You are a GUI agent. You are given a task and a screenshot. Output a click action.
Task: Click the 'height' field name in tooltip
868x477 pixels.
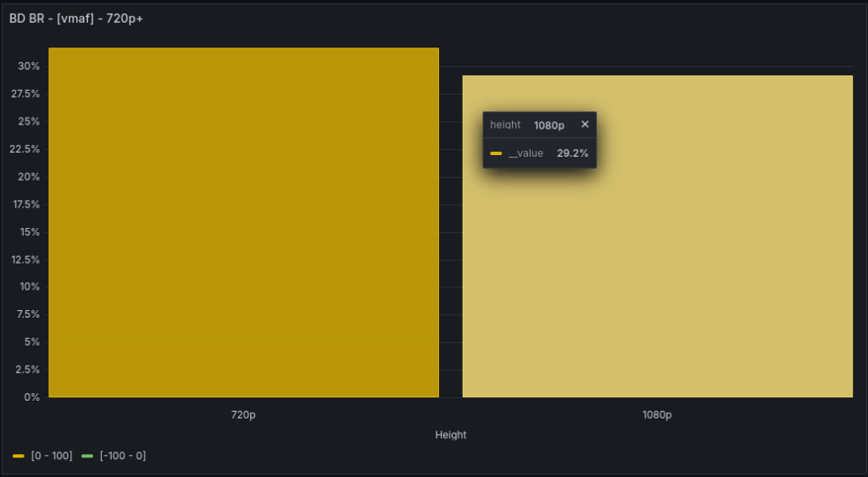tap(505, 125)
